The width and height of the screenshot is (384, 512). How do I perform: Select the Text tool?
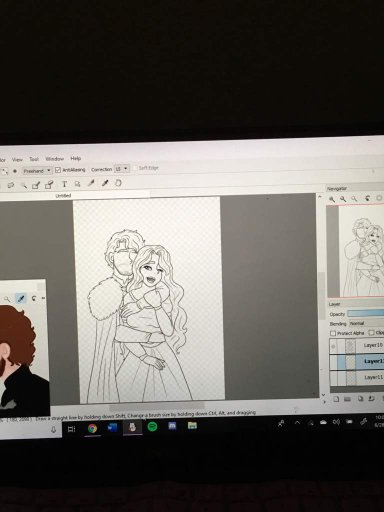pyautogui.click(x=64, y=184)
